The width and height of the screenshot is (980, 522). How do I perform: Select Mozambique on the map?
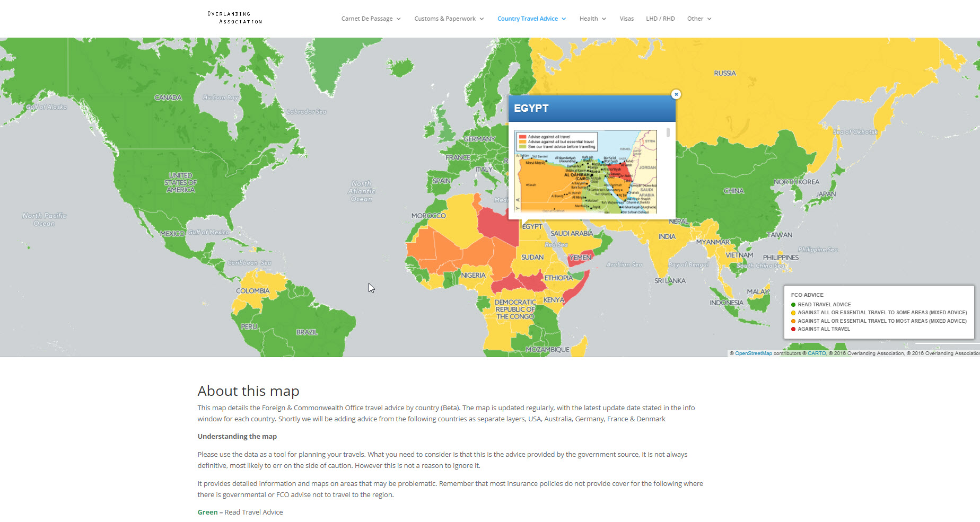coord(547,350)
